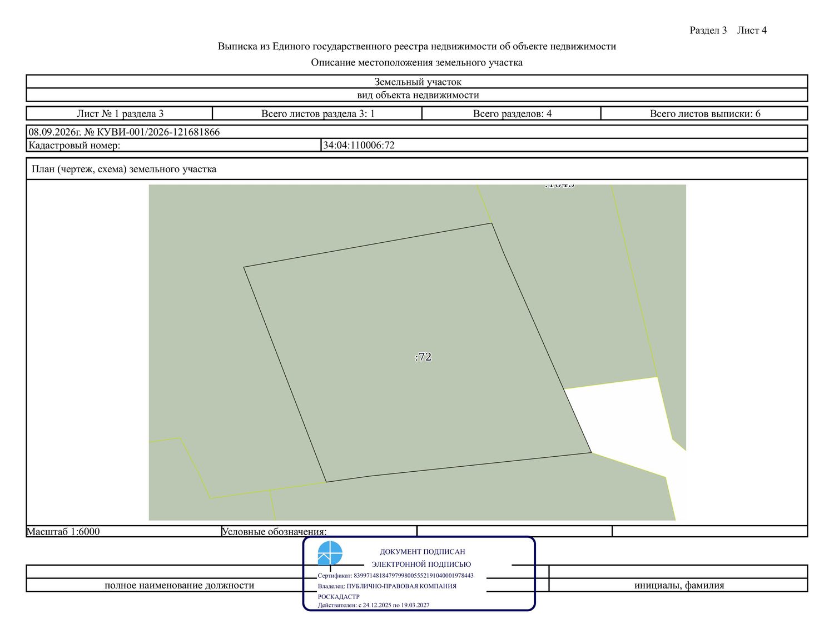The image size is (834, 644).
Task: Click the ':72' parcel label on the plan
Action: click(x=423, y=357)
